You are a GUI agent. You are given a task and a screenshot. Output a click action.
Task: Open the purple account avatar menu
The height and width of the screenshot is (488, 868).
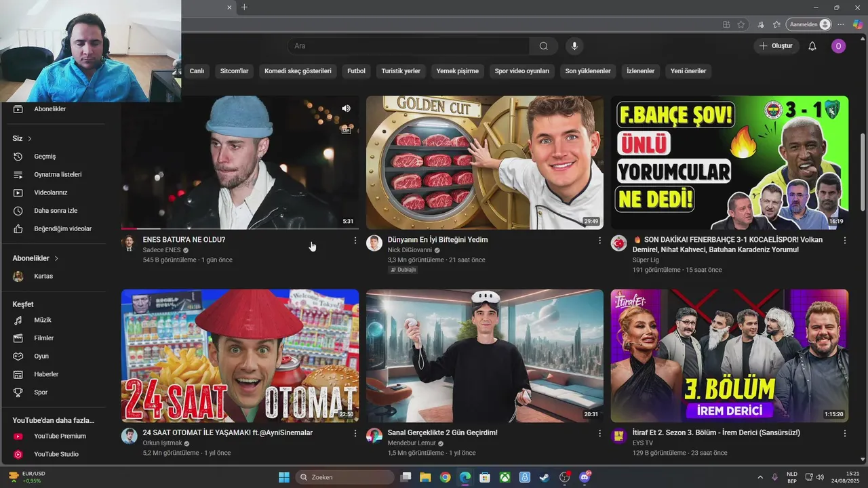point(839,46)
